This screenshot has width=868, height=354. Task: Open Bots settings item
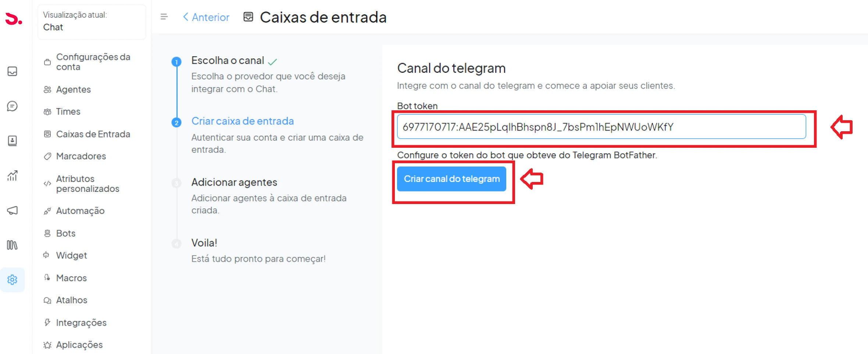pos(65,233)
